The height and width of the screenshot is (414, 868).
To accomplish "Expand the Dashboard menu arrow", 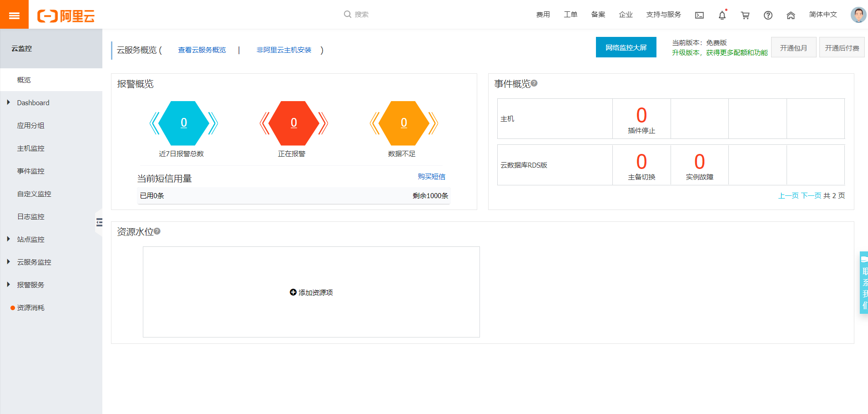I will click(9, 102).
